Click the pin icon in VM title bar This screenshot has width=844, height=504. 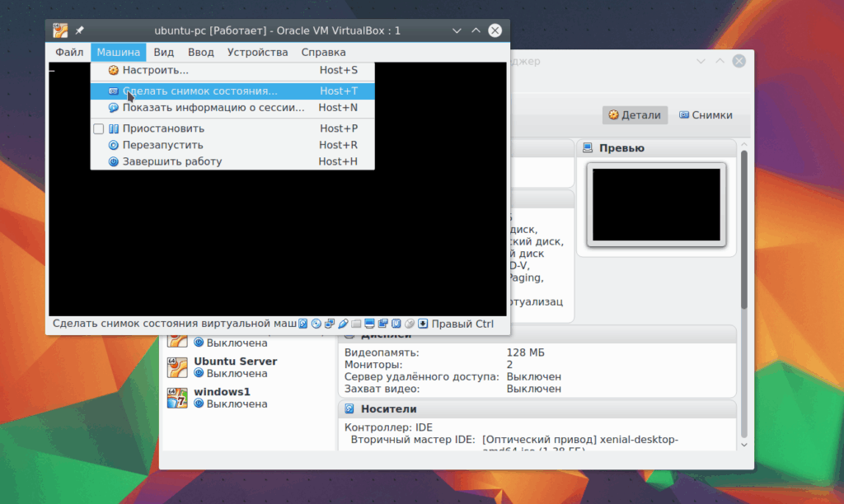click(80, 30)
